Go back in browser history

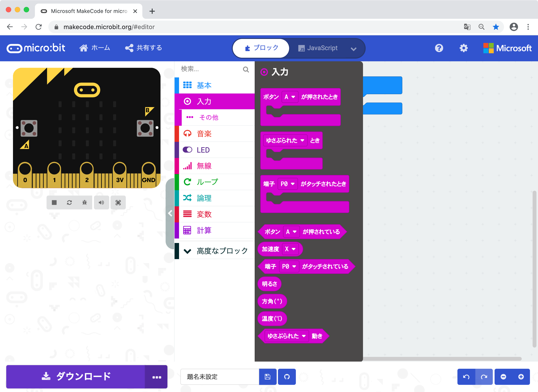[x=10, y=27]
